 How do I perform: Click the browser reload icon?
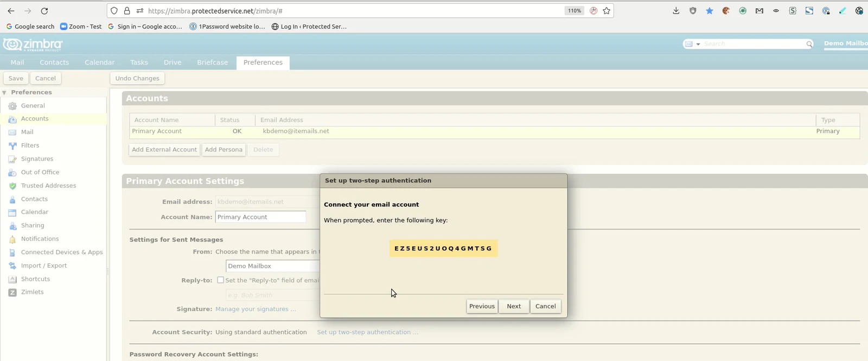click(x=44, y=11)
